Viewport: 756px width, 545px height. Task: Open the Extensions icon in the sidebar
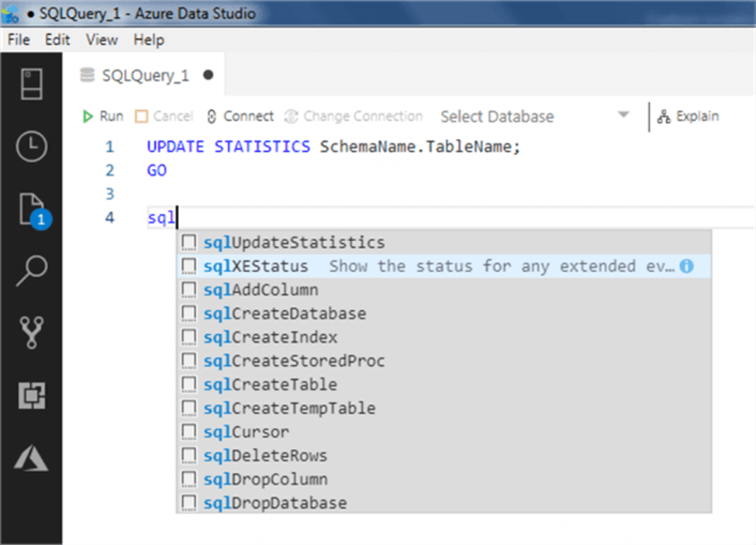click(31, 395)
